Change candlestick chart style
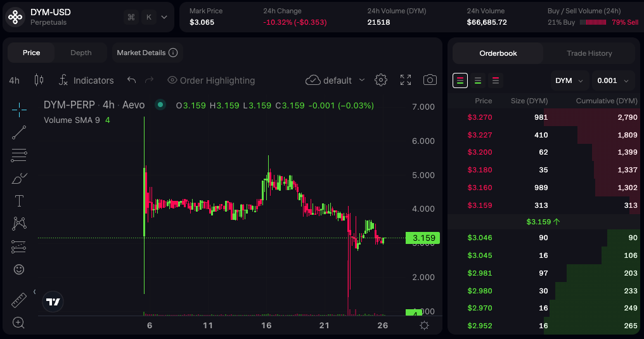The image size is (644, 339). pos(39,80)
